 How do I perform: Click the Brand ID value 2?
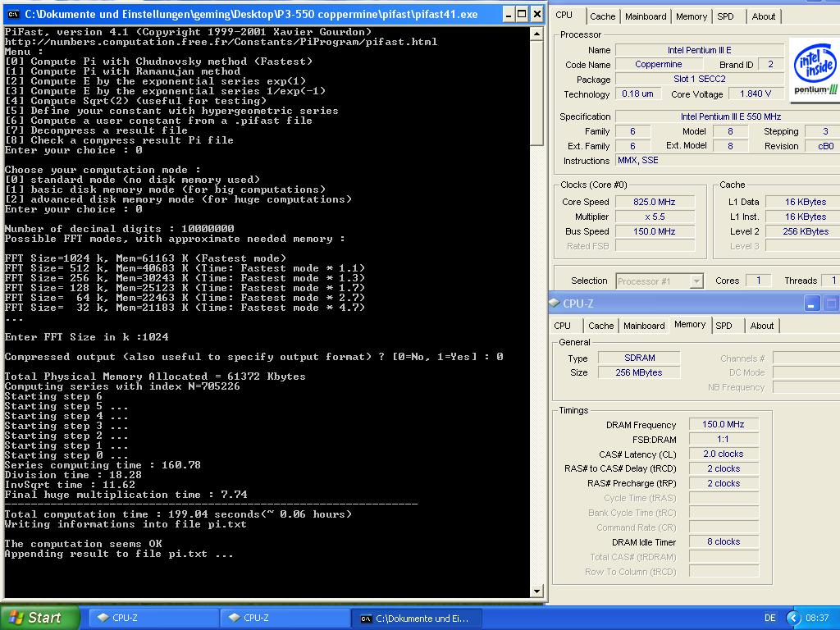click(770, 64)
